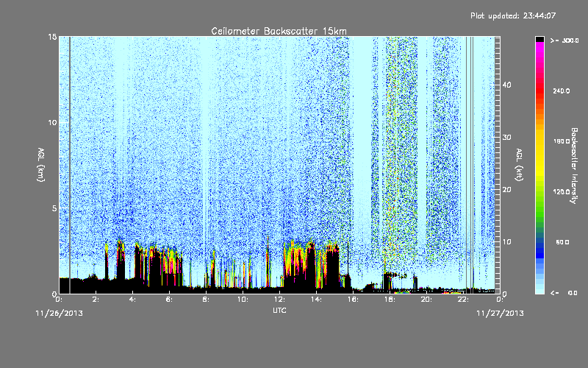588x368 pixels.
Task: Click the '60.0' colorbar value
Action: point(562,242)
